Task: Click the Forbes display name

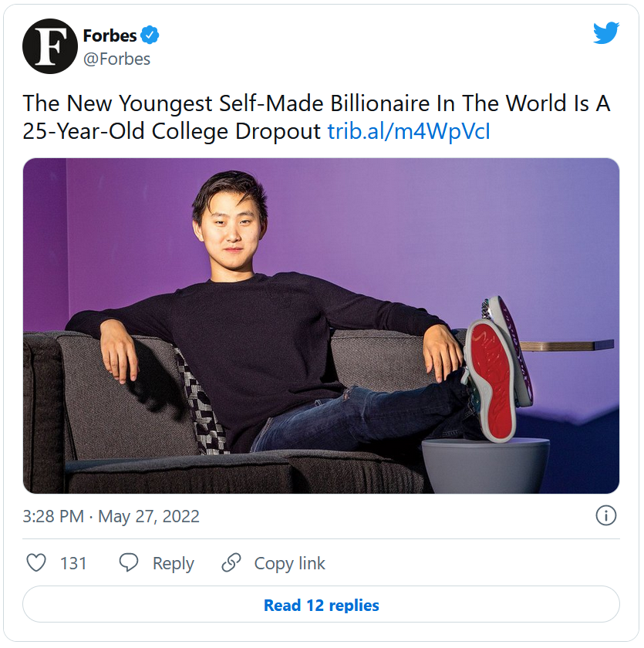Action: tap(110, 35)
